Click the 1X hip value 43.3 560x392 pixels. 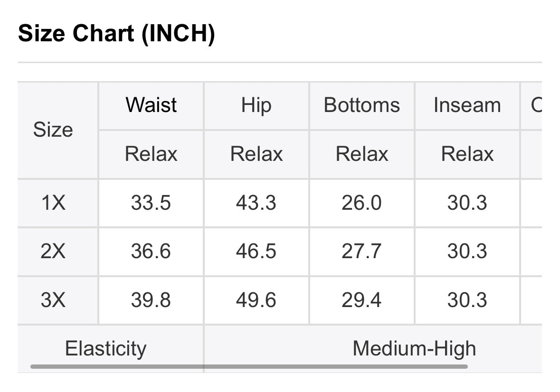256,203
